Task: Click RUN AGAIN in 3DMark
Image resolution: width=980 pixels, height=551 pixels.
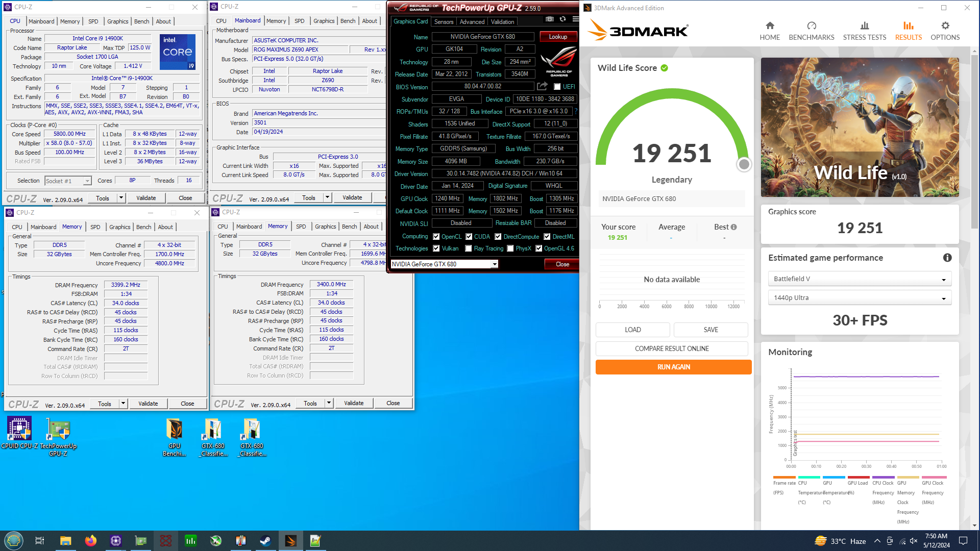Action: 673,367
